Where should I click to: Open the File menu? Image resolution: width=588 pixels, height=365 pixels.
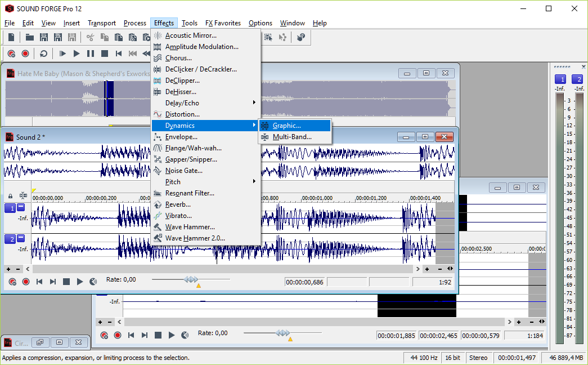tap(10, 23)
